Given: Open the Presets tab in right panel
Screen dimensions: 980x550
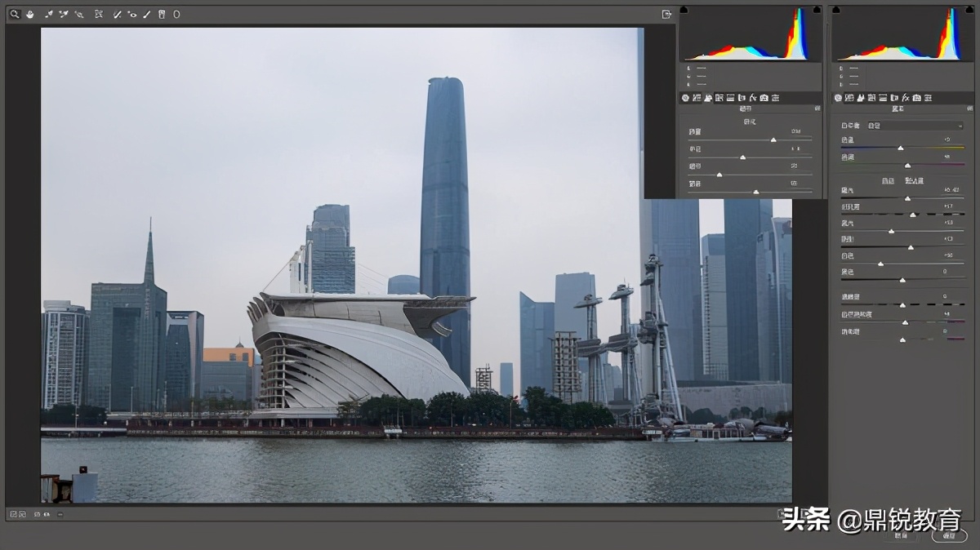Looking at the screenshot, I should (x=928, y=98).
